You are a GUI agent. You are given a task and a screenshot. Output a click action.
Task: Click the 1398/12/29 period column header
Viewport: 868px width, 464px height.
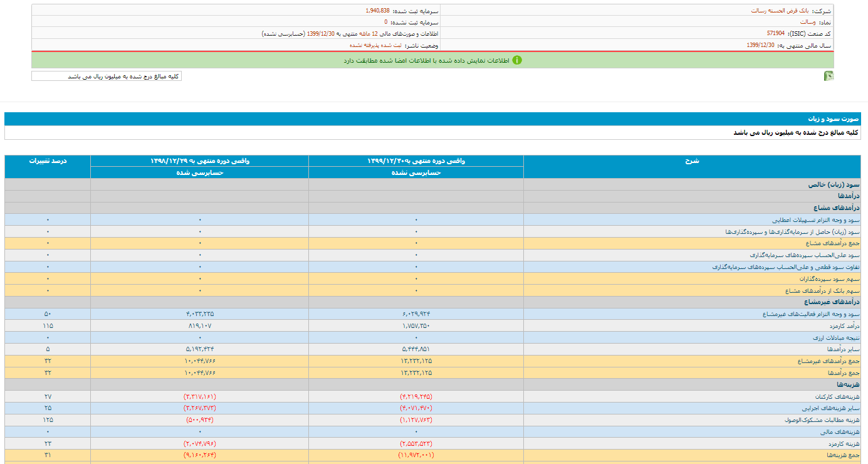click(x=199, y=161)
